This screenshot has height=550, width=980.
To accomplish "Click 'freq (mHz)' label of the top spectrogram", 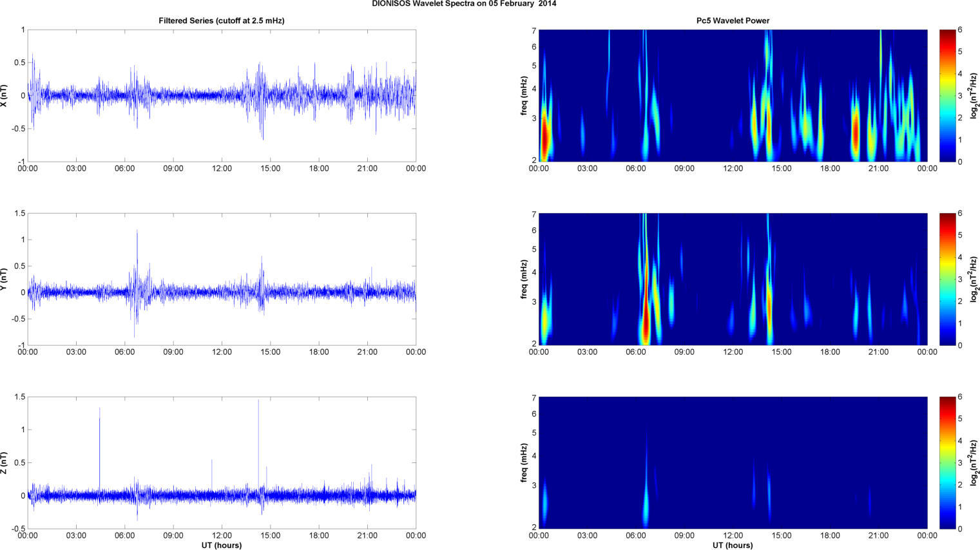I will click(x=524, y=96).
